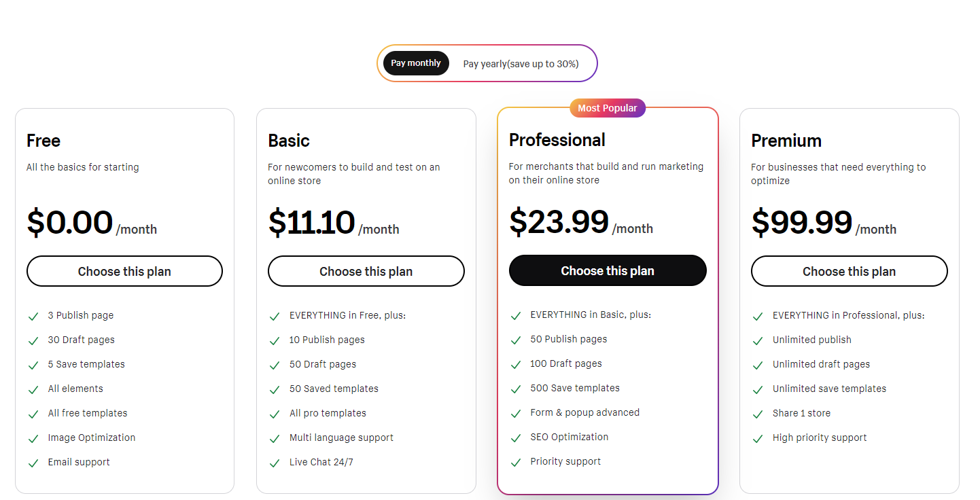Click the "Most Popular" badge

[608, 107]
